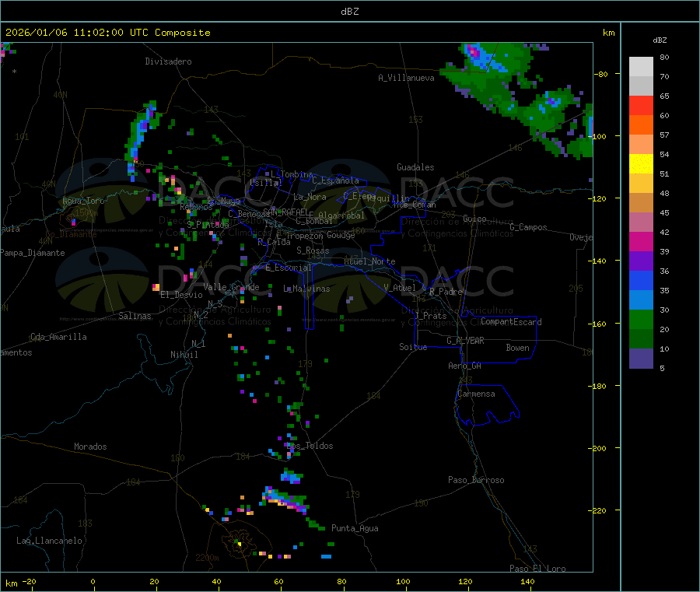Click the S_Rosas map label
Screen dimensions: 700x592
click(x=313, y=250)
